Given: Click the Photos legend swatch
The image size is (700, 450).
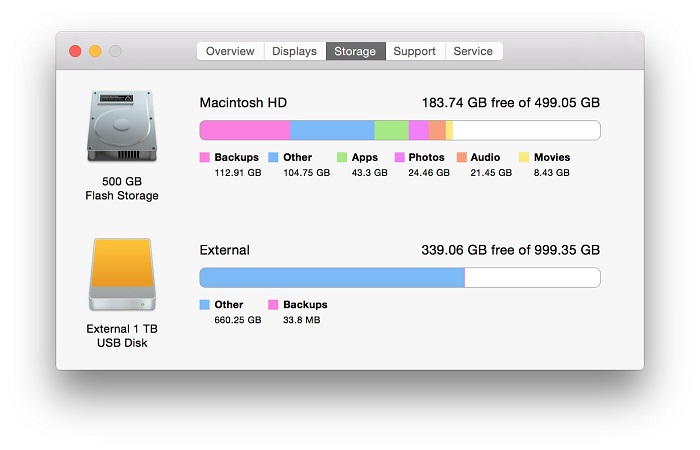Looking at the screenshot, I should 400,157.
